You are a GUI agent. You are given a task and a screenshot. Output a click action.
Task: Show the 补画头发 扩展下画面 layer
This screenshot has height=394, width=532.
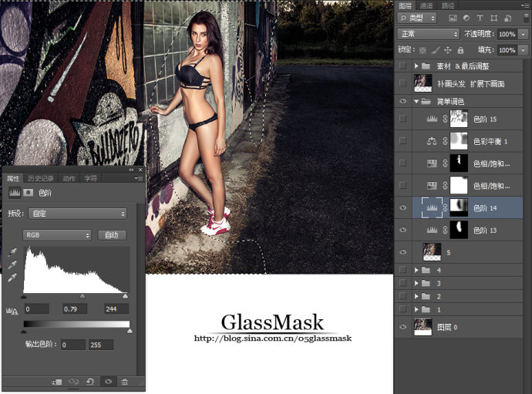(402, 83)
